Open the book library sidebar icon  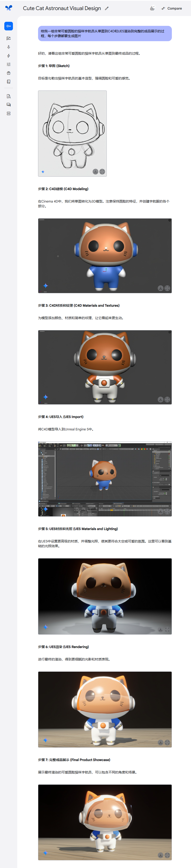[8, 82]
